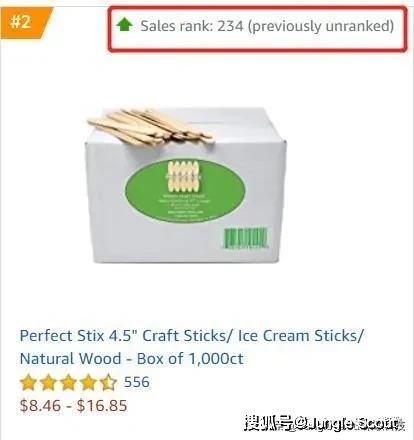Screen dimensions: 414x440
Task: Click the sales rank 234 text
Action: [x=192, y=26]
